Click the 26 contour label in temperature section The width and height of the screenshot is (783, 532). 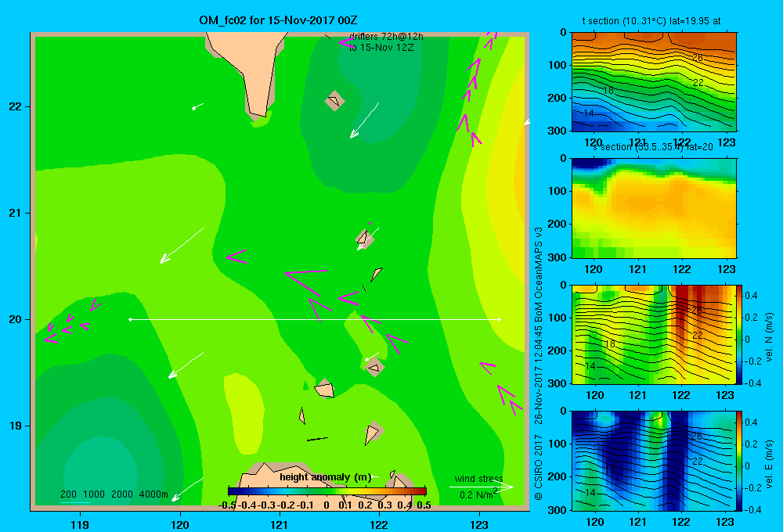click(698, 58)
